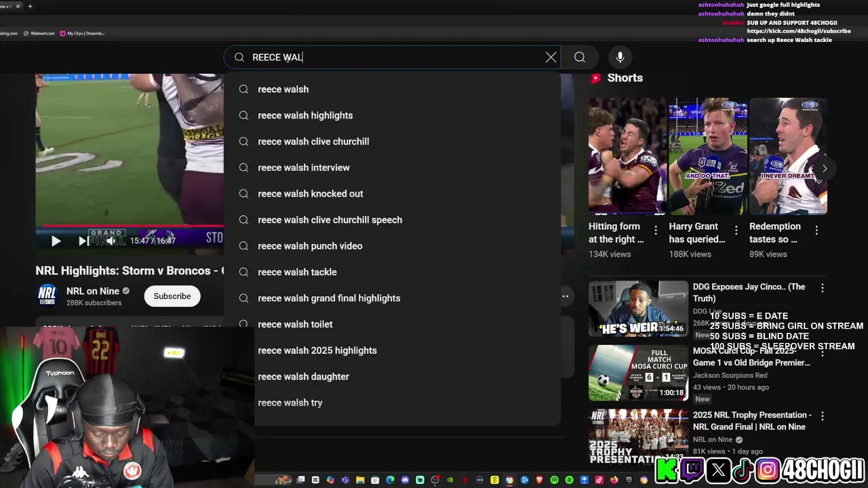
Task: Click the Shorts logo icon
Action: point(595,78)
